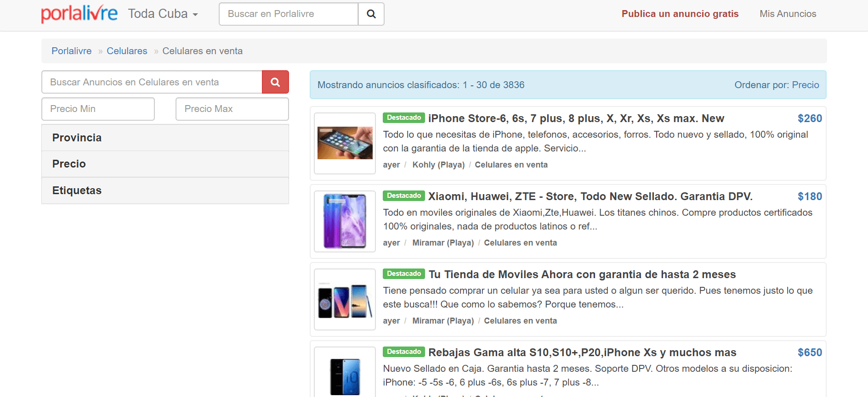
Task: Click Mostrando anuncios clasificados count text
Action: [421, 85]
